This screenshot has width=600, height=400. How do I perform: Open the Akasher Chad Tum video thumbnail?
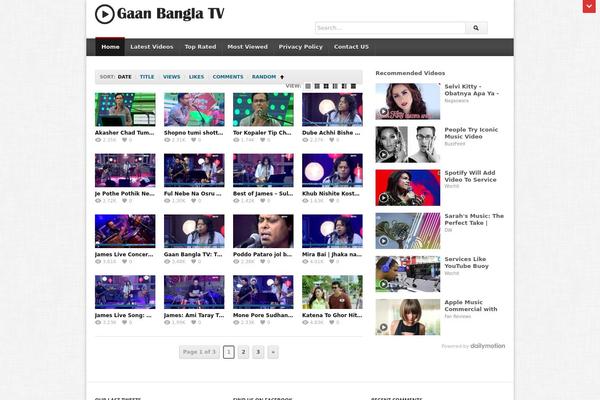tap(125, 109)
